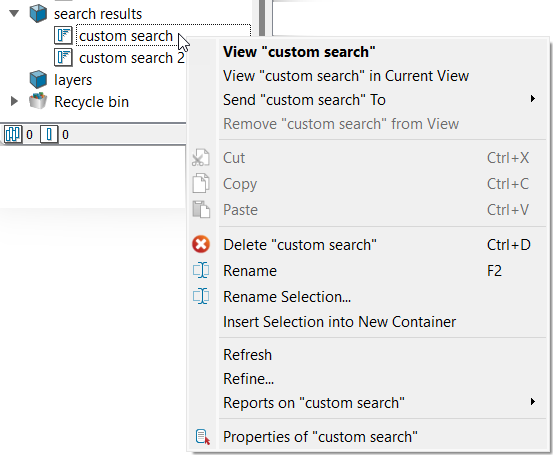Click the Properties page icon in menu
The width and height of the screenshot is (553, 455).
(202, 437)
